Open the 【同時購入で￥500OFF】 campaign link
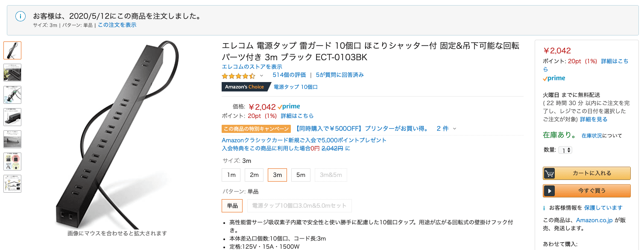Screen dimensions: 644x250 click(x=362, y=129)
